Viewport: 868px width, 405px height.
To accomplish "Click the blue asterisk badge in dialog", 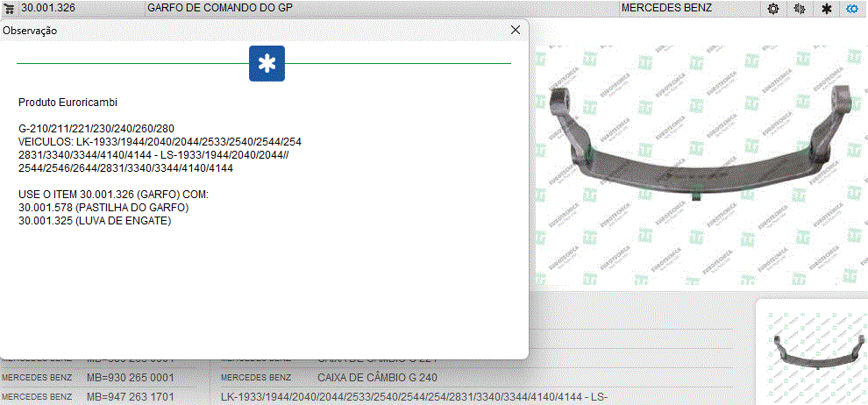I will click(267, 64).
